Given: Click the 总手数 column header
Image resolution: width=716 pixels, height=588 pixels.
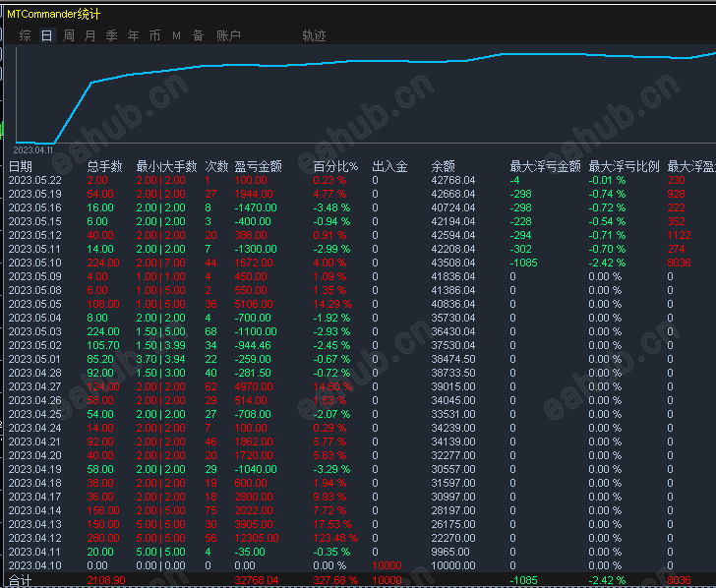Looking at the screenshot, I should click(104, 166).
